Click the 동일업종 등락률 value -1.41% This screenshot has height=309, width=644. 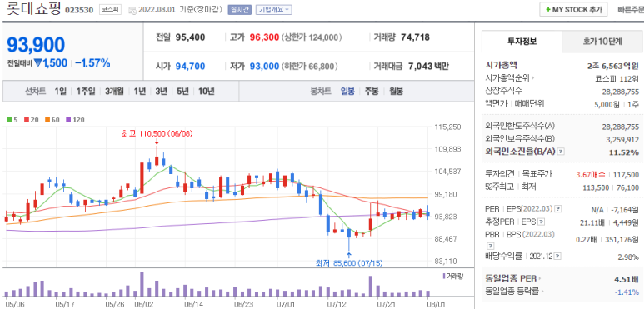[627, 292]
